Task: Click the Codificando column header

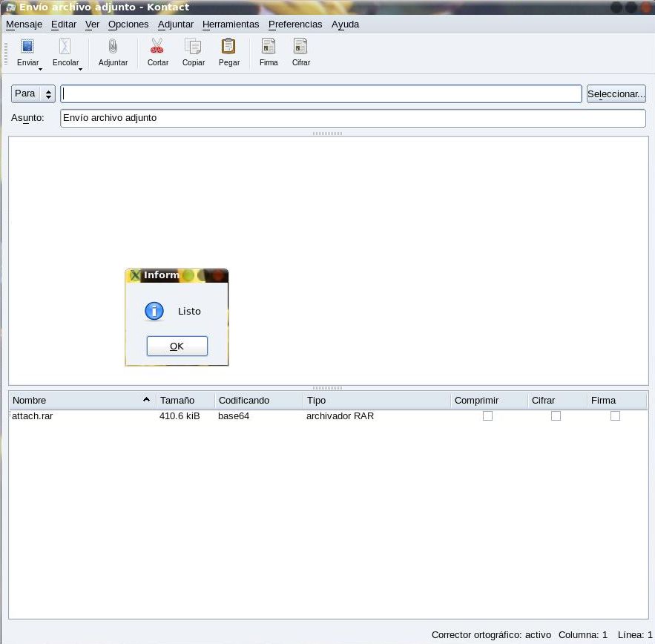Action: (x=259, y=401)
